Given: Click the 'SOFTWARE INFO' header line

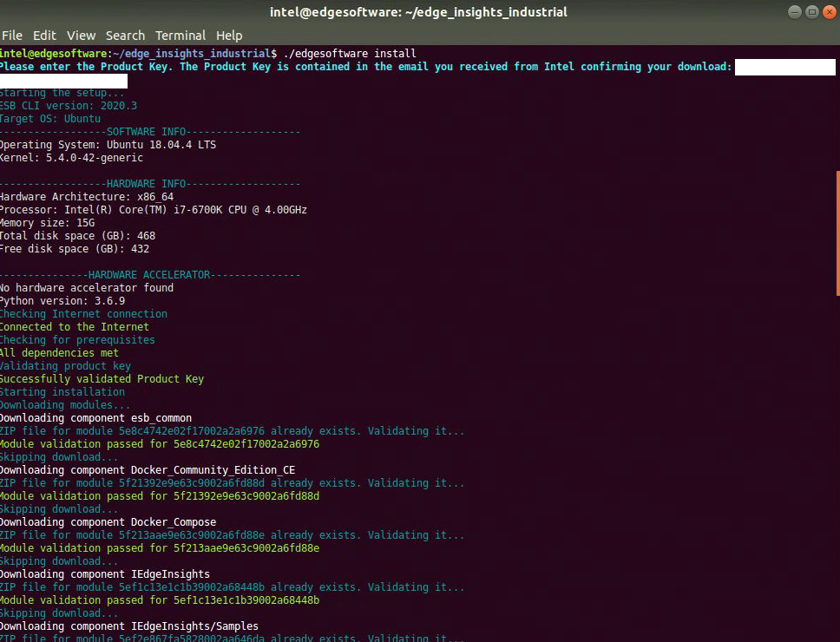Looking at the screenshot, I should [x=150, y=132].
